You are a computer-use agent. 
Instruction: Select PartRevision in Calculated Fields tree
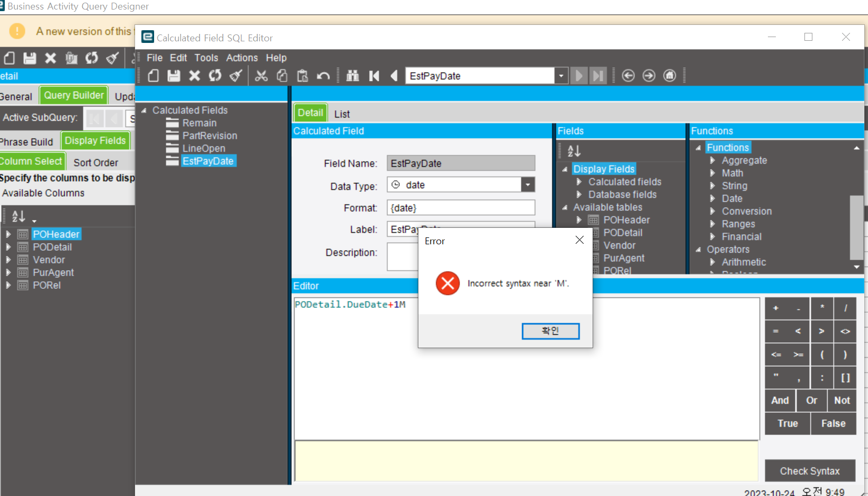coord(210,136)
